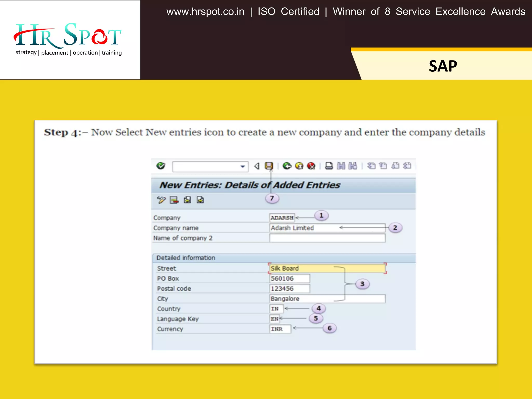The width and height of the screenshot is (532, 399).
Task: Click the Country field IN
Action: [x=276, y=309]
